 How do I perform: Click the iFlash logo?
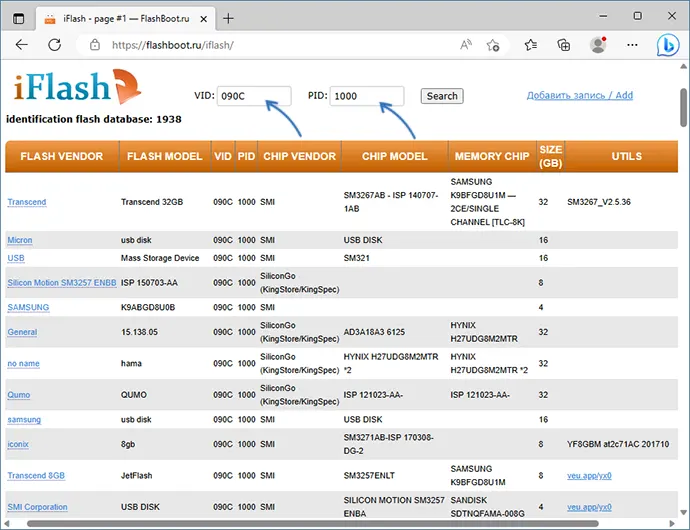coord(77,86)
